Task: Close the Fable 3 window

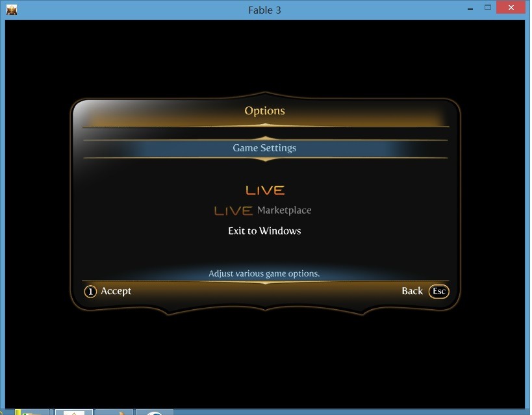Action: point(511,7)
